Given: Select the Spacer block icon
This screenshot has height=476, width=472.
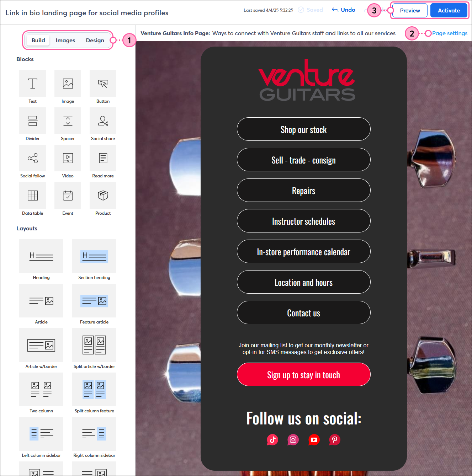Looking at the screenshot, I should [68, 121].
